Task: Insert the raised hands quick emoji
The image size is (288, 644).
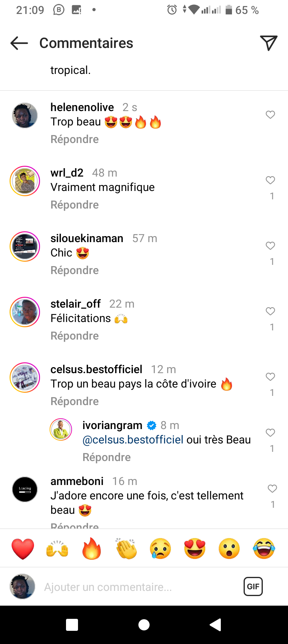Action: click(57, 549)
